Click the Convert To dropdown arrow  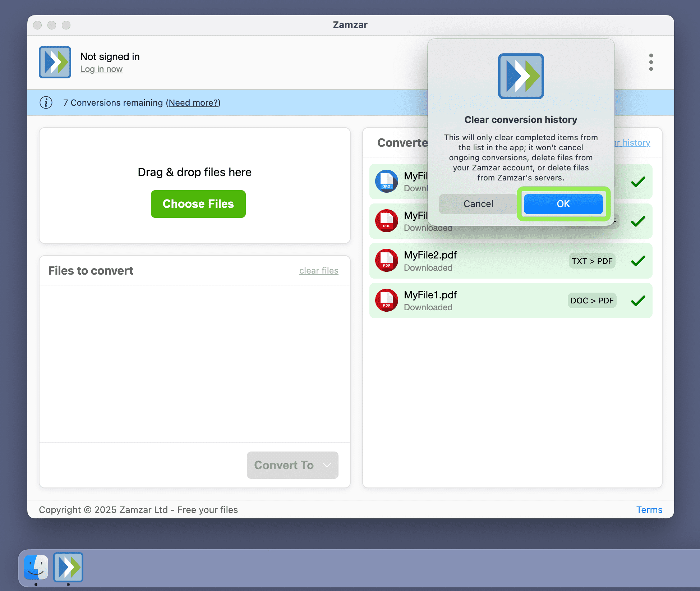click(327, 465)
